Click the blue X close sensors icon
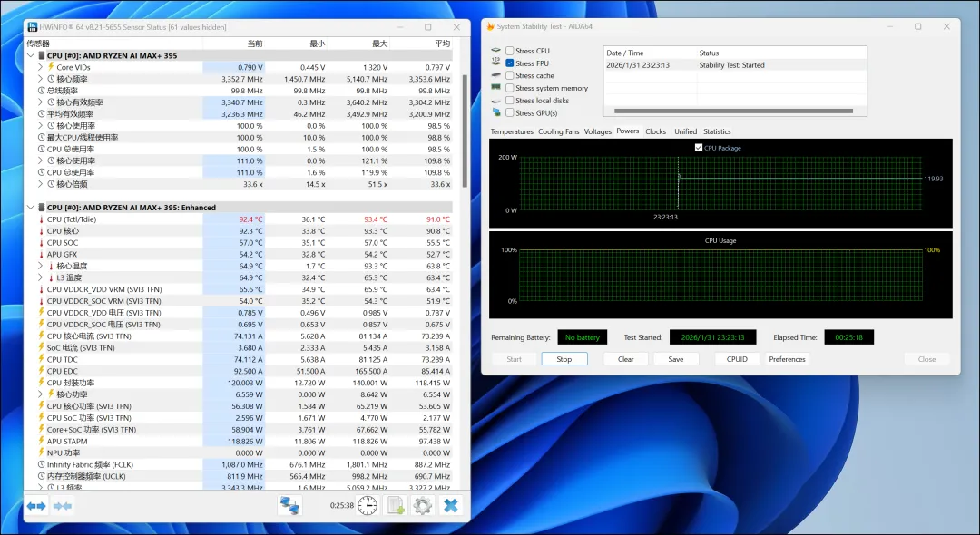 [450, 506]
